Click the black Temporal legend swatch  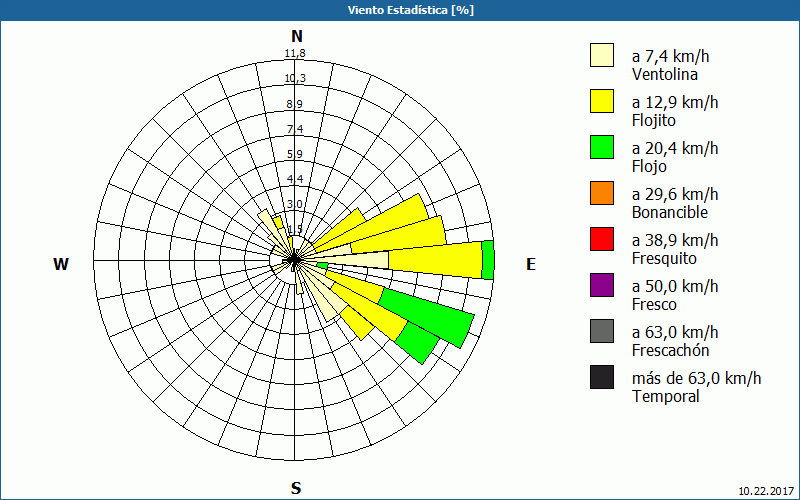[x=602, y=377]
